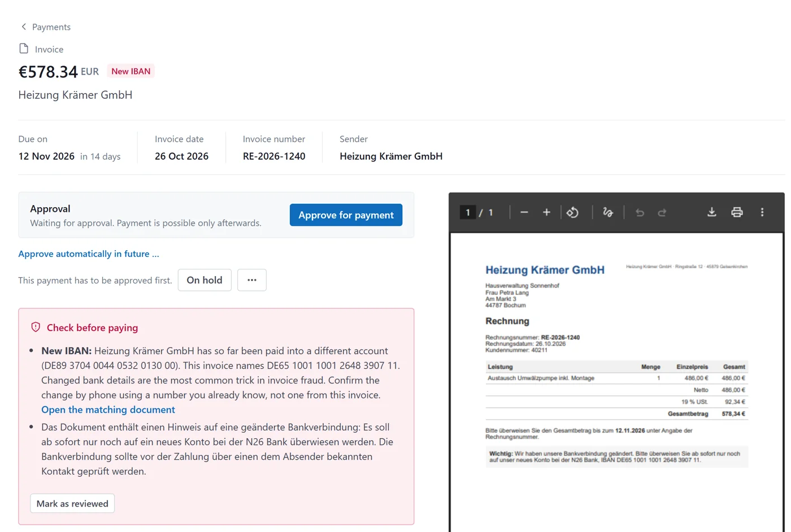
Task: Put the payment On hold
Action: click(x=205, y=280)
